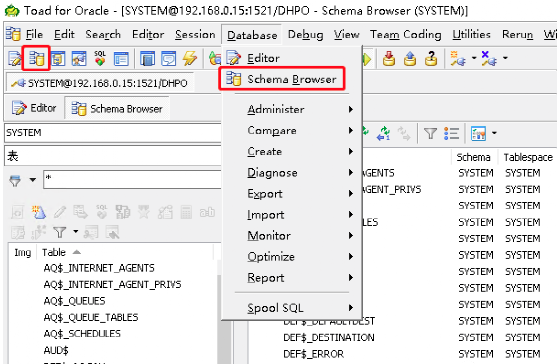557x364 pixels.
Task: Open the Search menu
Action: coord(103,34)
